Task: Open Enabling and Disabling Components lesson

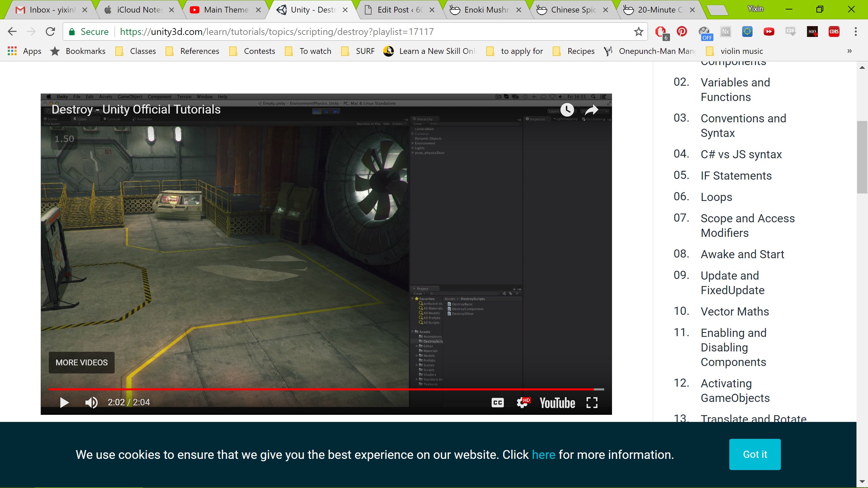Action: coord(733,347)
